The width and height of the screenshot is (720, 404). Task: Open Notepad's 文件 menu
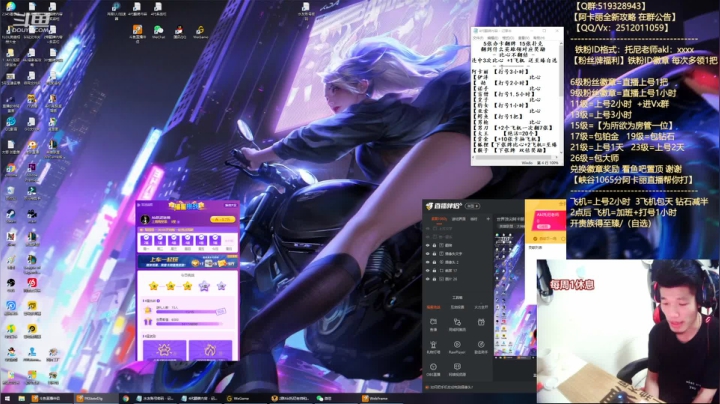point(478,38)
